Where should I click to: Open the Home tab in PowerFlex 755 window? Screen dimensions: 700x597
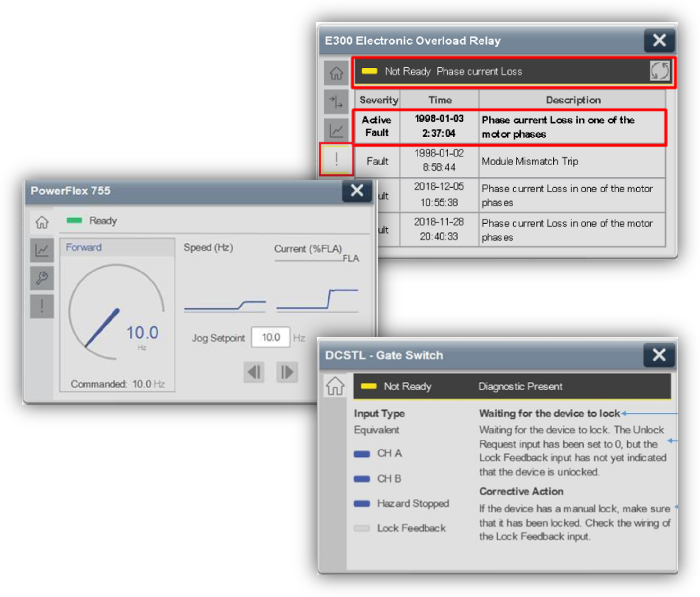pos(42,222)
